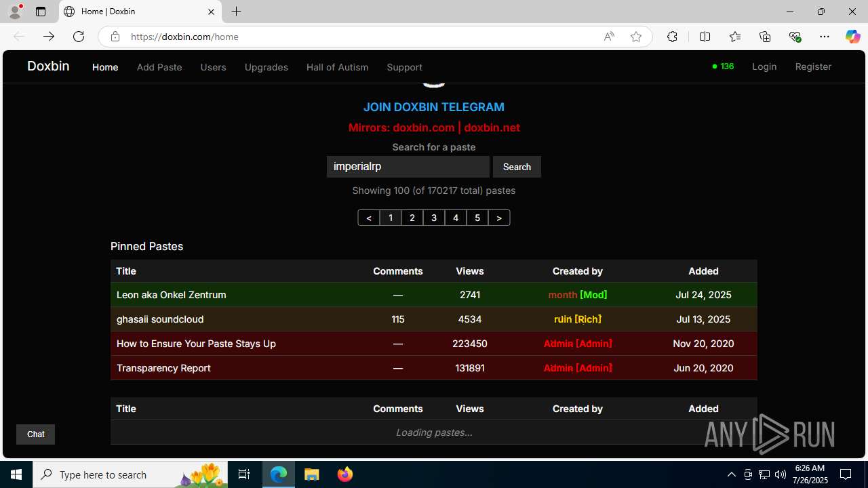This screenshot has width=868, height=488.
Task: Click the Register link
Action: coord(813,66)
